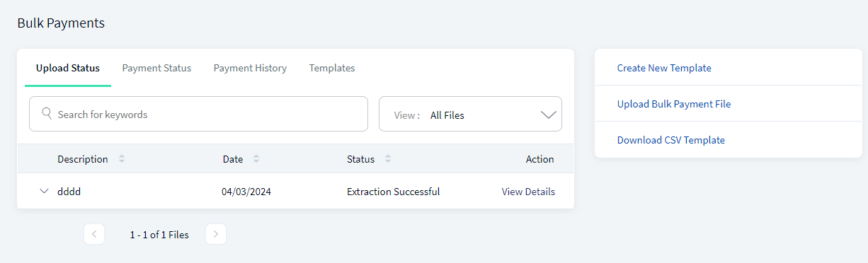This screenshot has height=263, width=868.
Task: Select the Upload Status tab
Action: click(68, 68)
